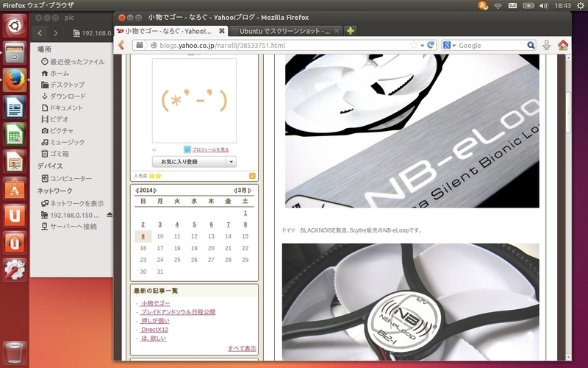
Task: Open the Trash in launcher
Action: [15, 353]
